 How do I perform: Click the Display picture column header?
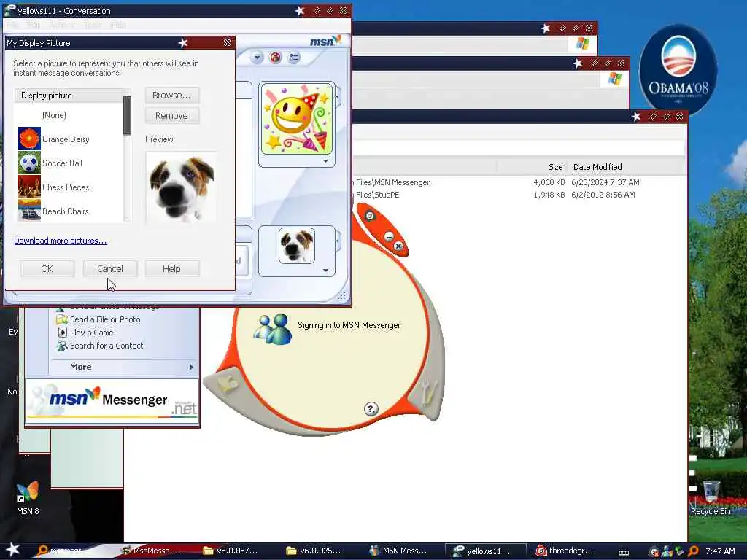coord(69,96)
